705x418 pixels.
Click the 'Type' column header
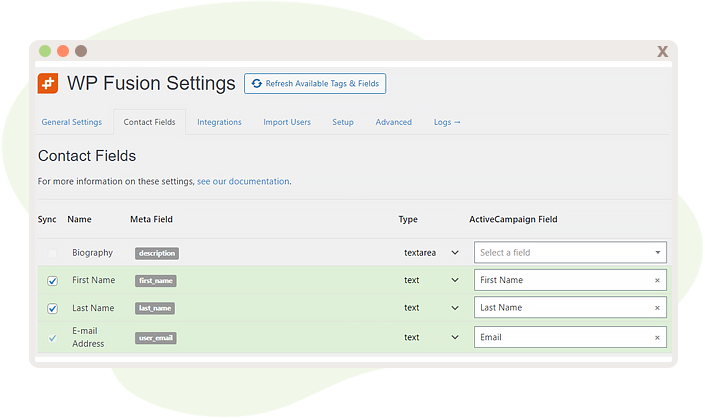pos(408,219)
